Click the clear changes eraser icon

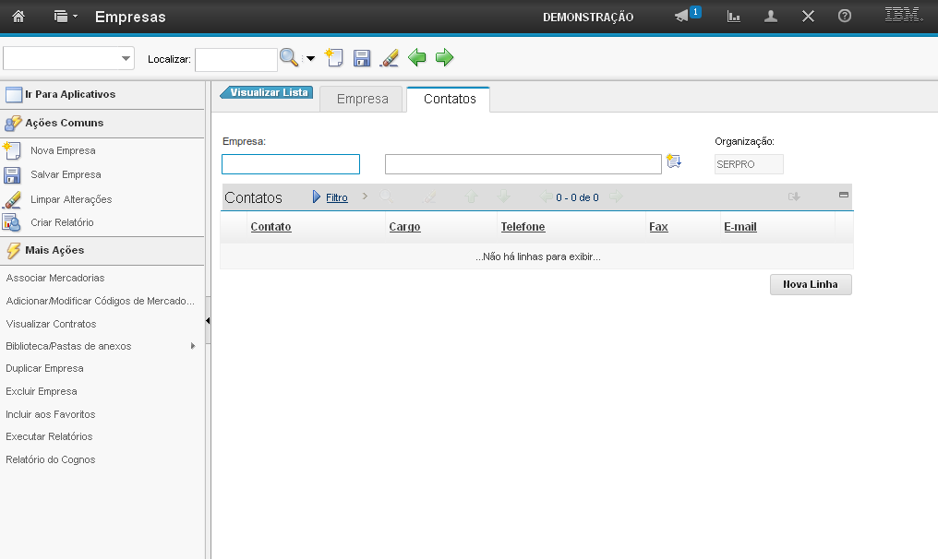click(390, 59)
